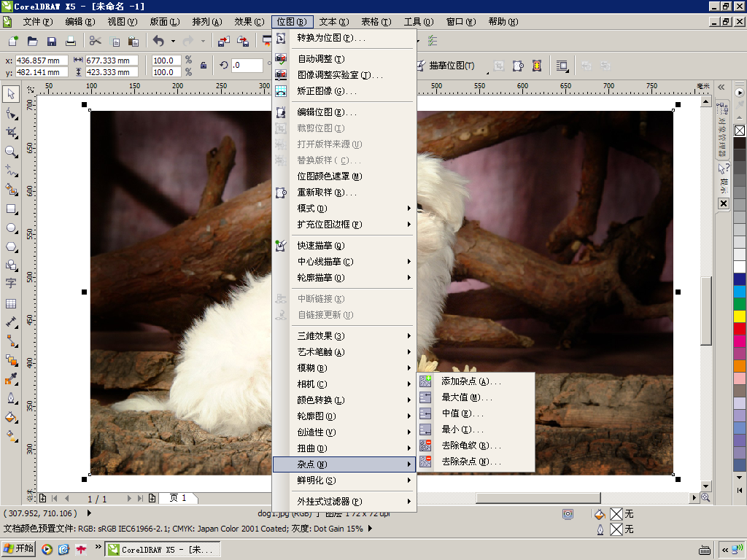This screenshot has width=747, height=560.
Task: Select the Table tool in toolbox
Action: [x=11, y=303]
